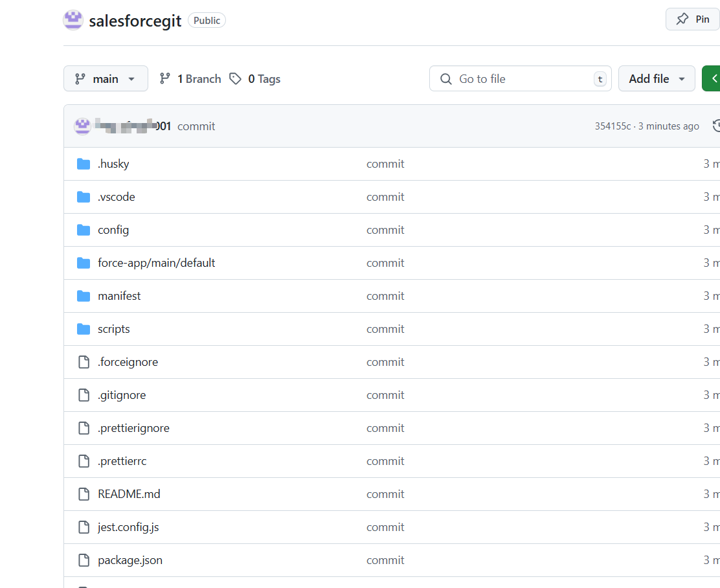Open the latest commit message link
The image size is (720, 588).
point(196,126)
